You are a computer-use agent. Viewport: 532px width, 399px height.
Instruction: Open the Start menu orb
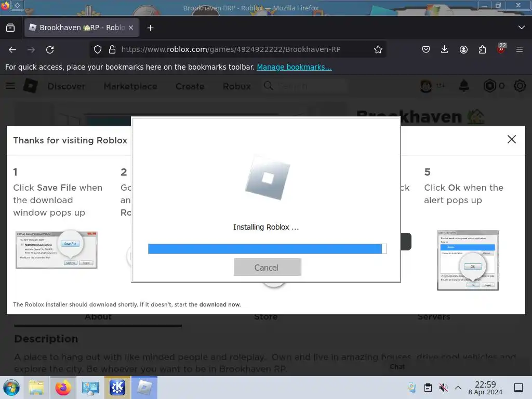pos(11,388)
